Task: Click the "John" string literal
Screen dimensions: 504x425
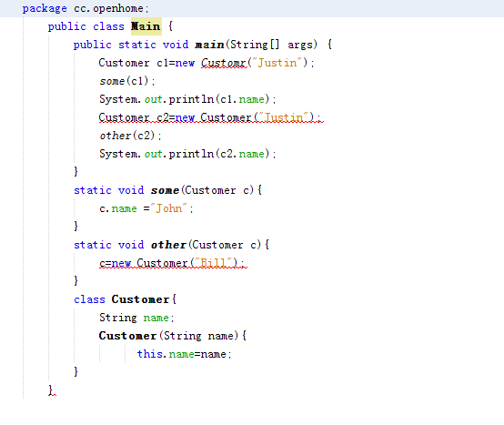Action: coord(169,208)
